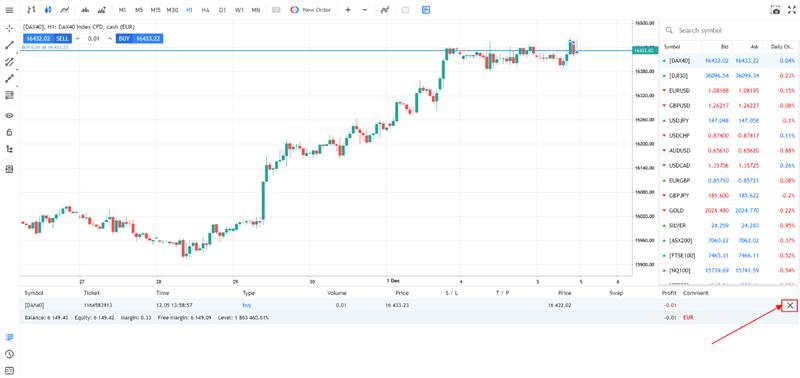Close the DAX40 buy position
Viewport: 800px width, 378px height.
click(789, 306)
